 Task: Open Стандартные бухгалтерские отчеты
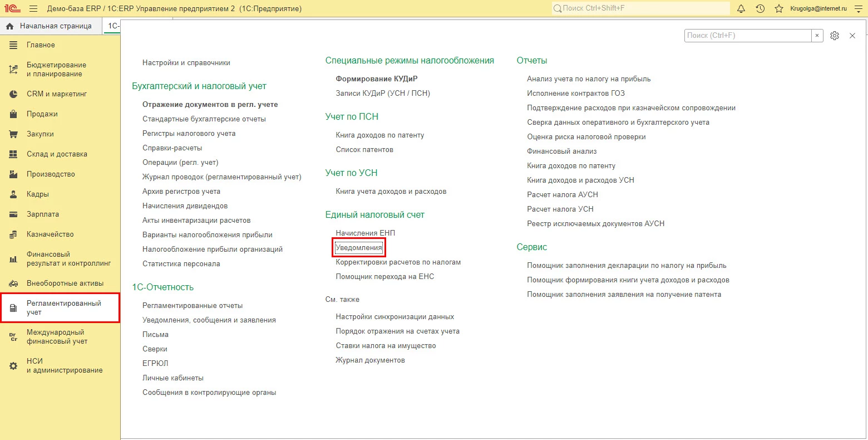204,119
